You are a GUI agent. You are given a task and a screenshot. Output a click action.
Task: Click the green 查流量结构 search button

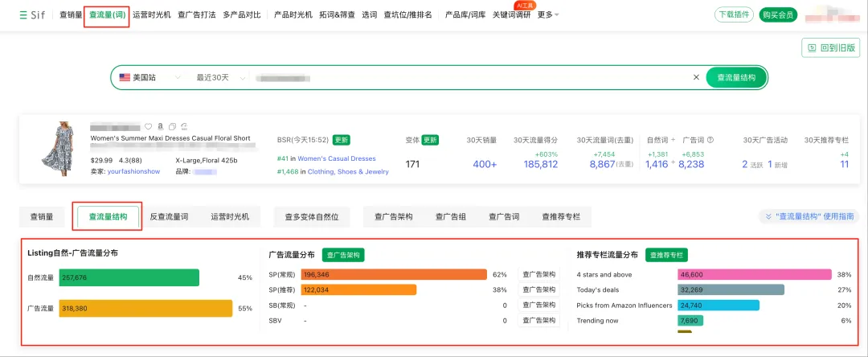[x=736, y=77]
